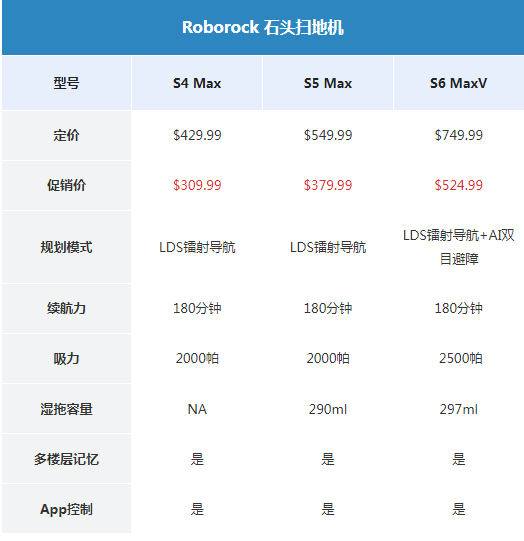Click LDS镭射导航 in the S5 Max column
The height and width of the screenshot is (541, 524).
point(328,247)
